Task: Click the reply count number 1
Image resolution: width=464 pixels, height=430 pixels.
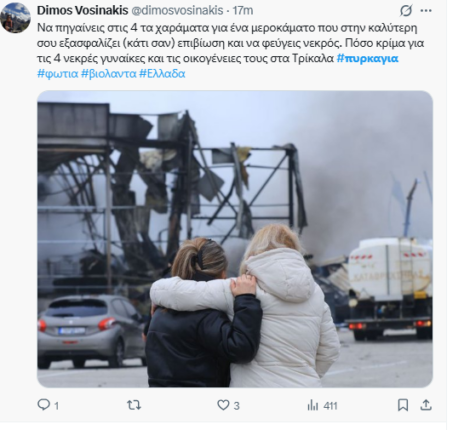Action: coord(57,406)
